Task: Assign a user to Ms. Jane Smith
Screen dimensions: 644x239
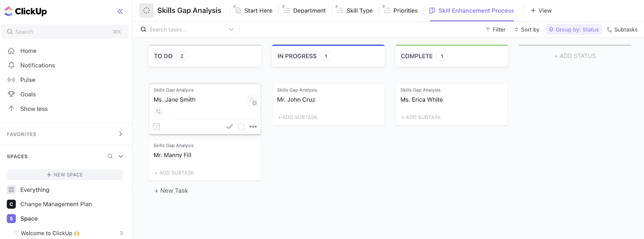Action: click(x=252, y=100)
